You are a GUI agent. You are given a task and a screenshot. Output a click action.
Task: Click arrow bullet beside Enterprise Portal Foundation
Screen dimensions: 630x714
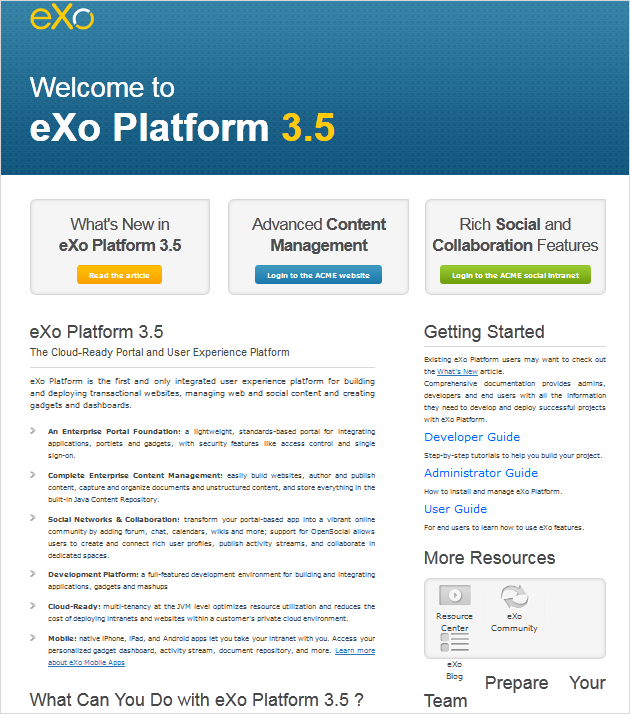pos(33,431)
